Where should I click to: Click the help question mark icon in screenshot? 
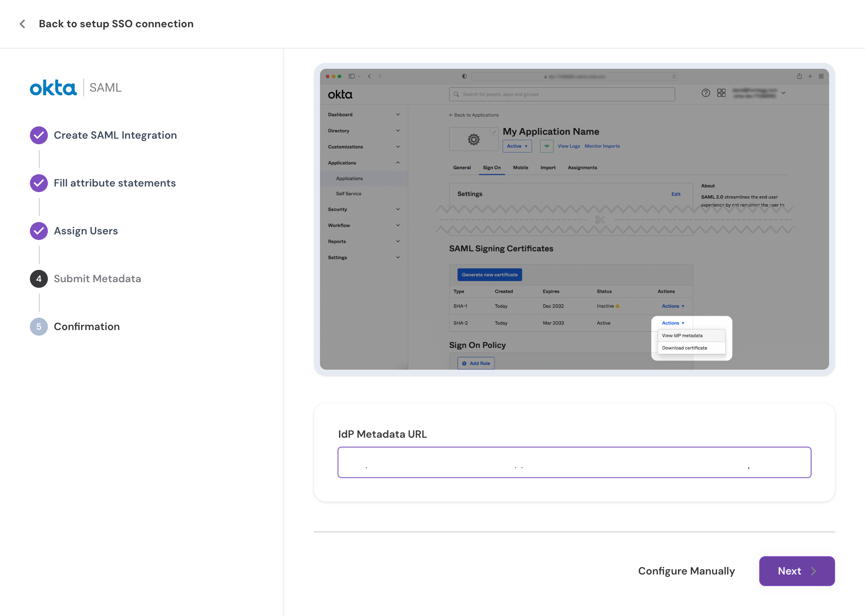point(705,93)
